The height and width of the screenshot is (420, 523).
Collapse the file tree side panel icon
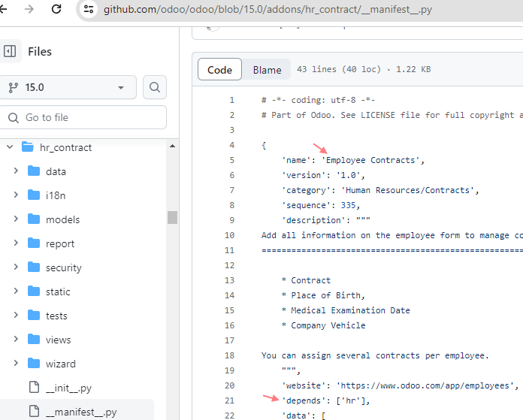10,51
